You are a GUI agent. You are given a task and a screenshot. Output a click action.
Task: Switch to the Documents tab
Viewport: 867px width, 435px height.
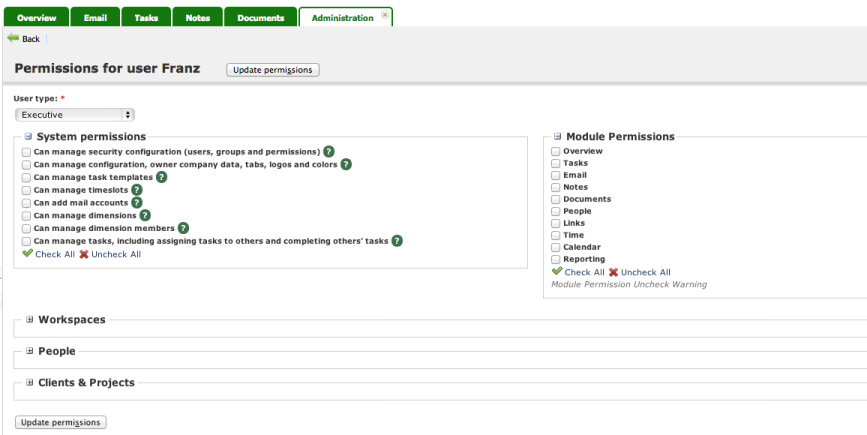point(260,17)
